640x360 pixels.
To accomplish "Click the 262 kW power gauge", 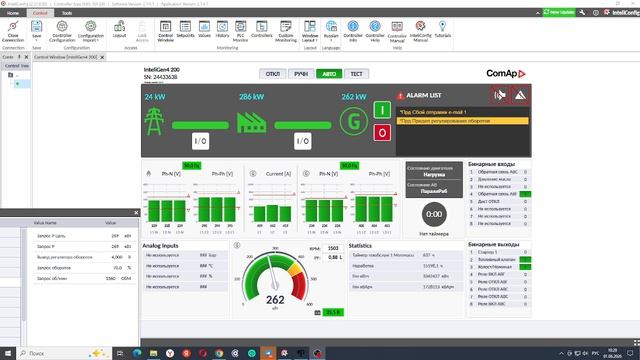I will [x=275, y=279].
